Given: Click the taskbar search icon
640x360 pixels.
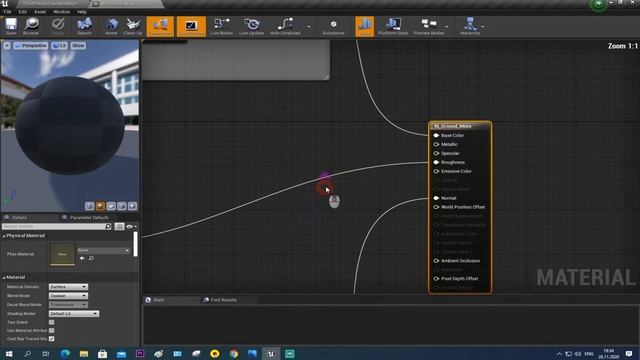Looking at the screenshot, I should click(27, 353).
